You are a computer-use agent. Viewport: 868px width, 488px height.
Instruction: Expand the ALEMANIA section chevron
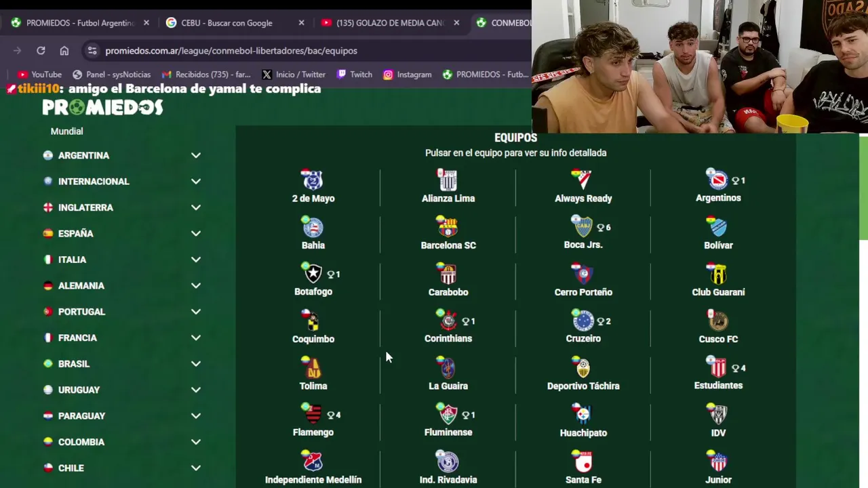click(x=196, y=285)
